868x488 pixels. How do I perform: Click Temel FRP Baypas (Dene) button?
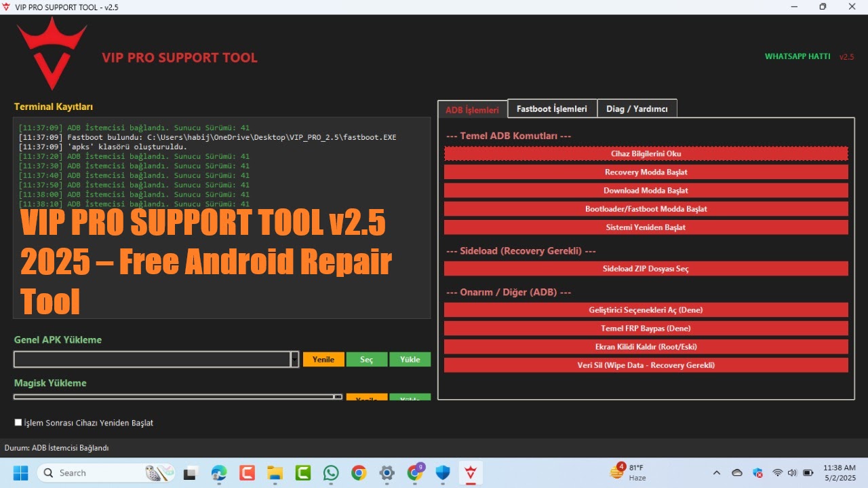pyautogui.click(x=646, y=328)
